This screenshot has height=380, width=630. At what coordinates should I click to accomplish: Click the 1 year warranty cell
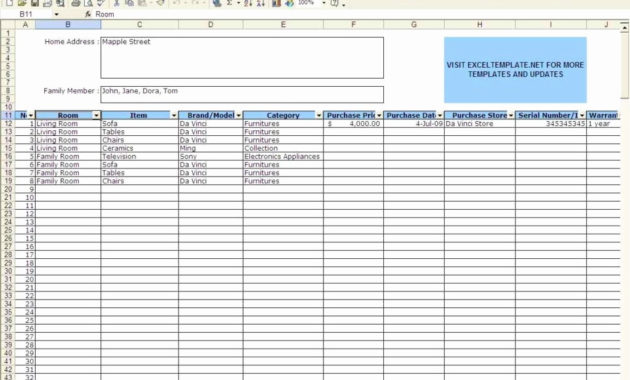(603, 124)
